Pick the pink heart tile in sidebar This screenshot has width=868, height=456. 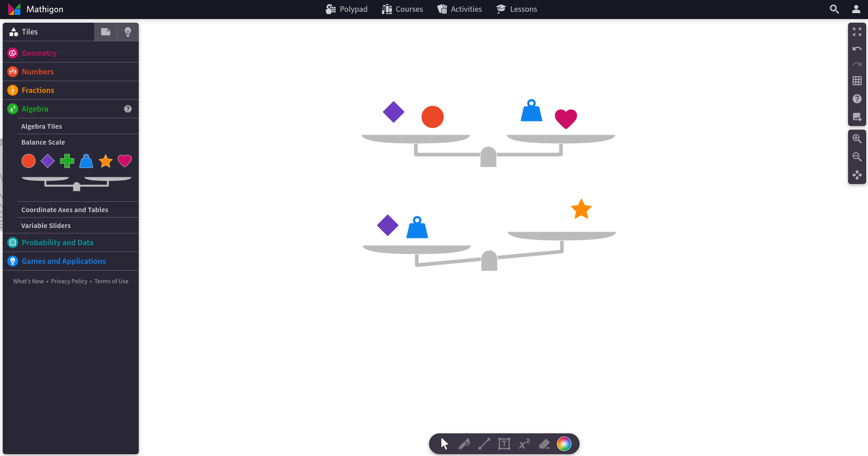125,161
